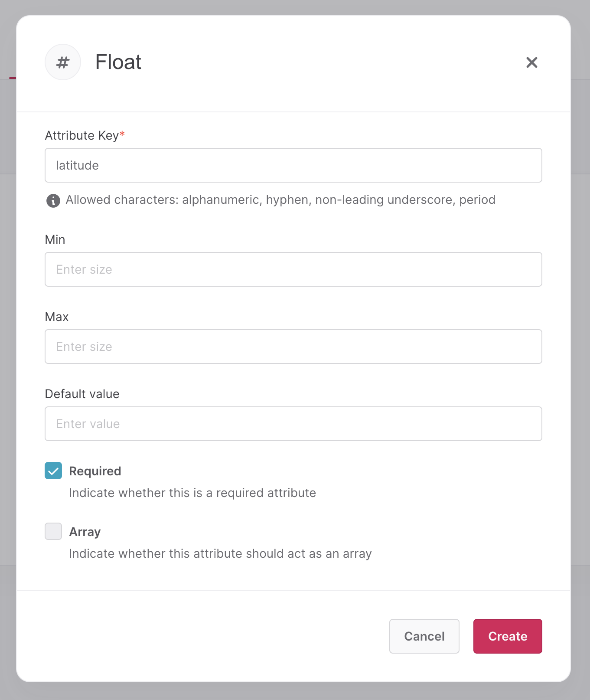Click the Max input field
The height and width of the screenshot is (700, 590).
[293, 347]
